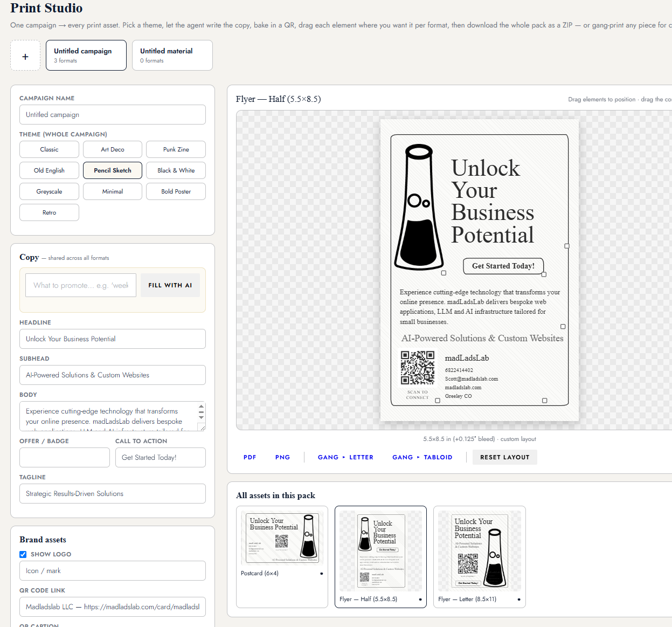The image size is (672, 627).
Task: Choose the Greyscale theme
Action: (49, 191)
